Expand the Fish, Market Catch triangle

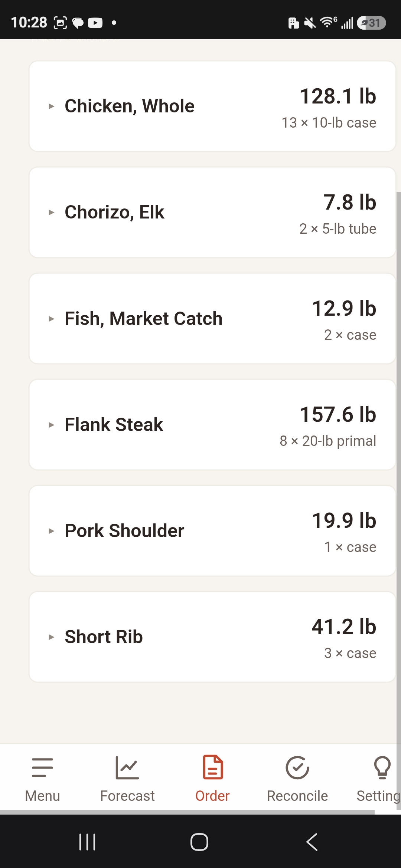click(x=52, y=319)
